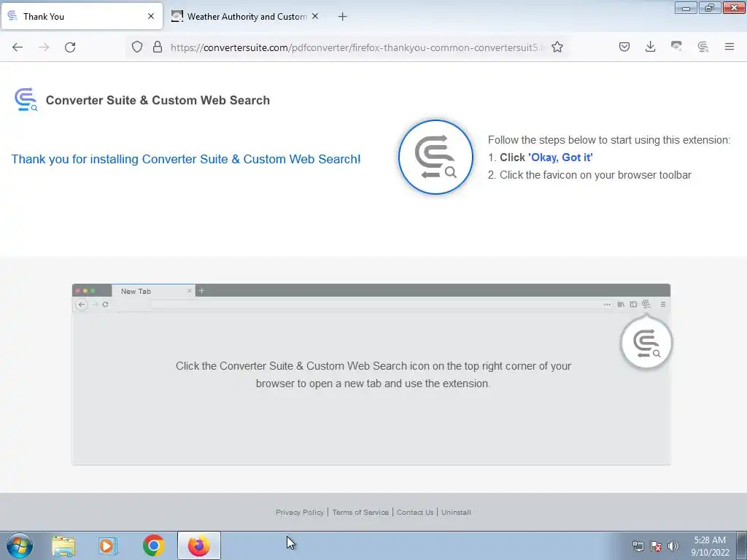Click the Thank you for installing heading
Image resolution: width=747 pixels, height=560 pixels.
[x=186, y=159]
